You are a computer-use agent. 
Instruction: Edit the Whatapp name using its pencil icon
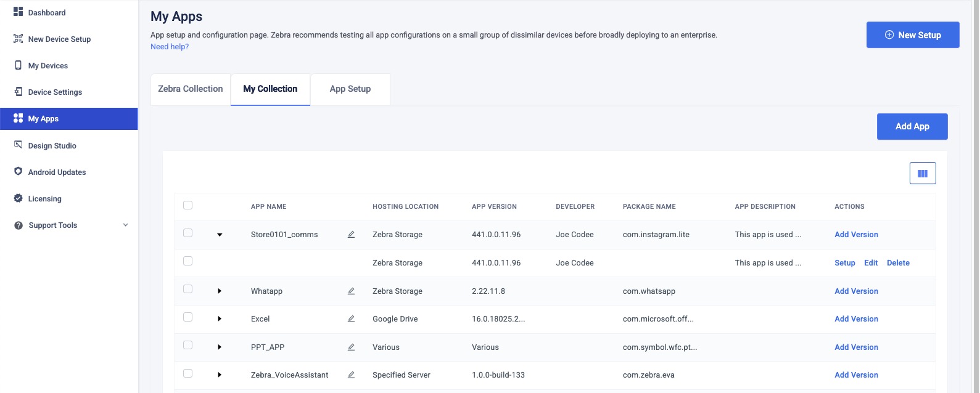351,291
